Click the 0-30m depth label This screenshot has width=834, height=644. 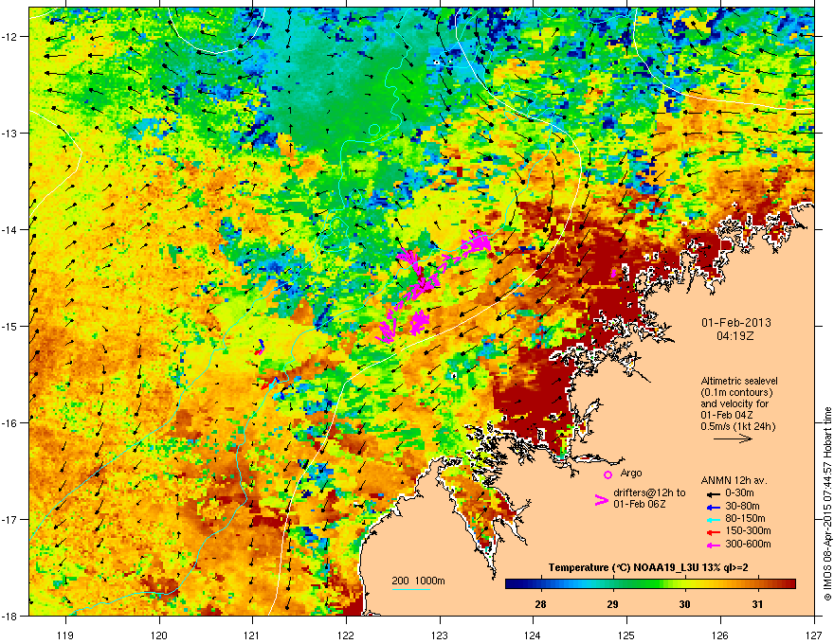pyautogui.click(x=740, y=493)
